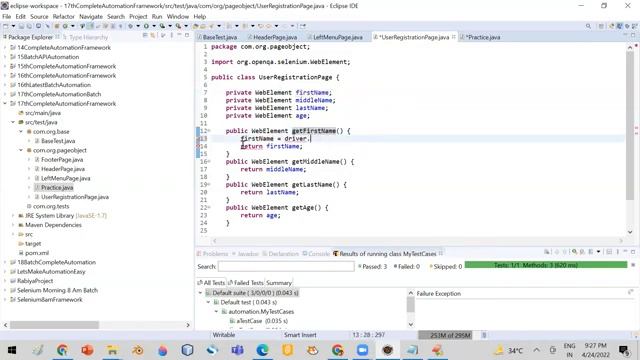Click the External Tools run icon
The width and height of the screenshot is (640, 360).
(x=178, y=26)
